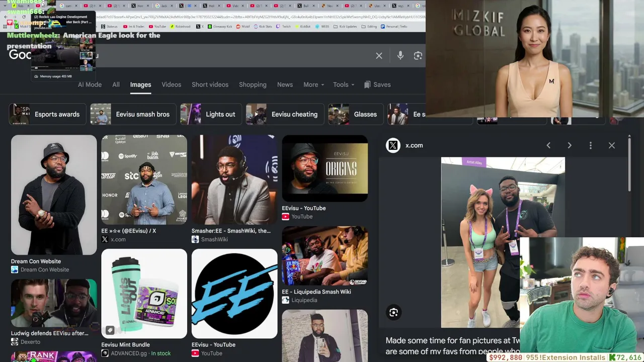Image resolution: width=644 pixels, height=362 pixels.
Task: Open the EE (@EEvisu) / X image result
Action: point(144,179)
